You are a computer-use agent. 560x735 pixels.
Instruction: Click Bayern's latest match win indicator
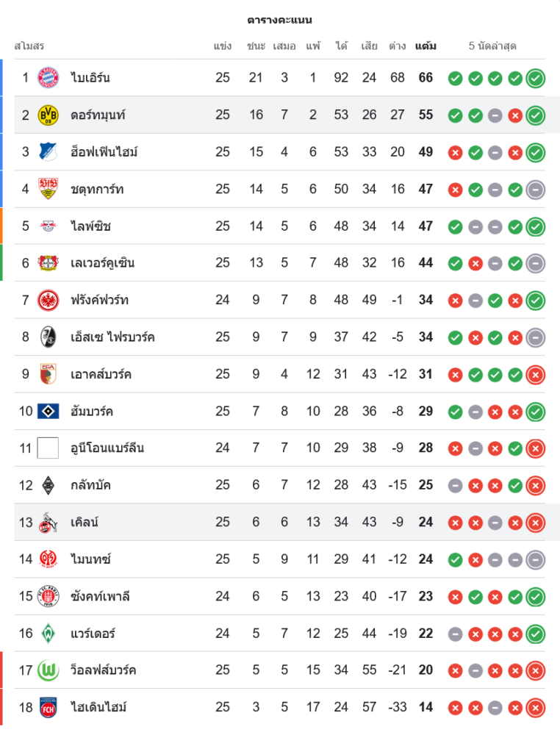(x=536, y=78)
